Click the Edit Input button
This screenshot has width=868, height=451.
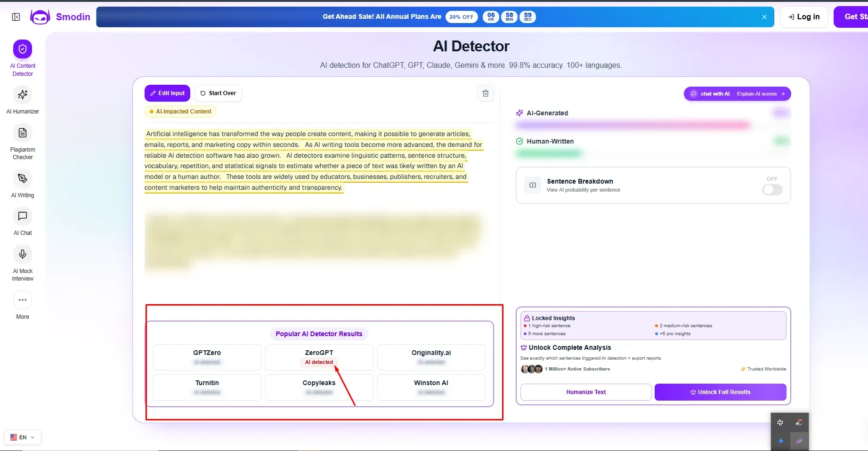(167, 93)
